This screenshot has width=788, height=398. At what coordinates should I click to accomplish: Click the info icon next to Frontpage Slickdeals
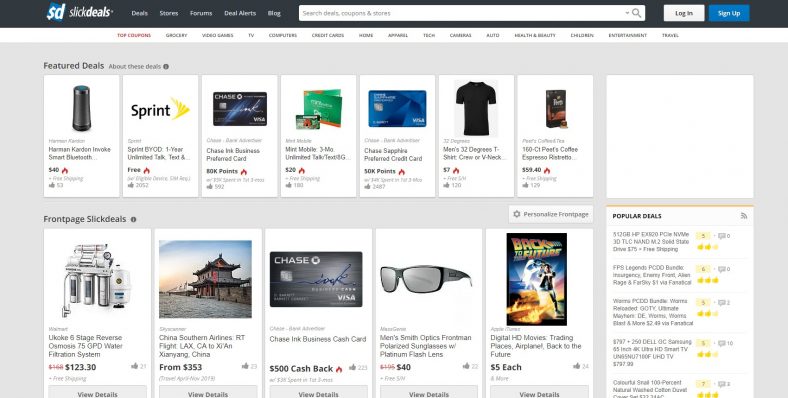[133, 220]
